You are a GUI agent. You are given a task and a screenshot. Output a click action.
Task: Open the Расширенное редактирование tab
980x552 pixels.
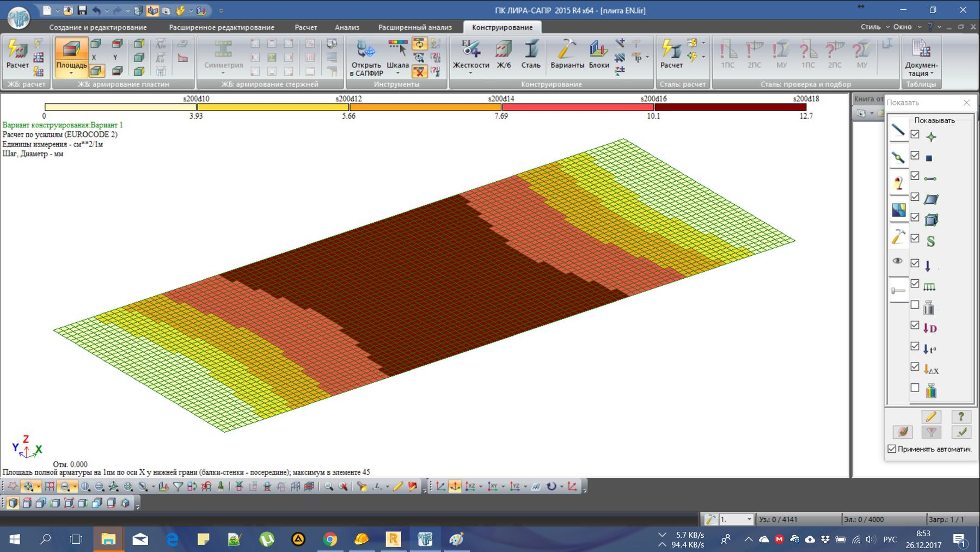pyautogui.click(x=222, y=27)
